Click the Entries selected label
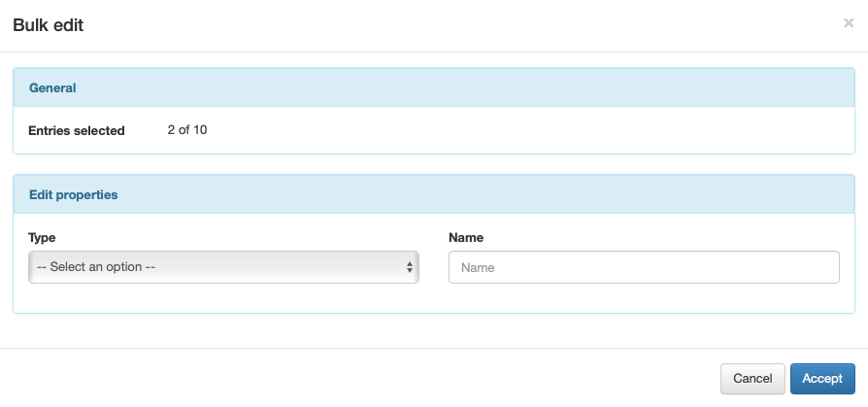The height and width of the screenshot is (407, 868). pos(77,130)
